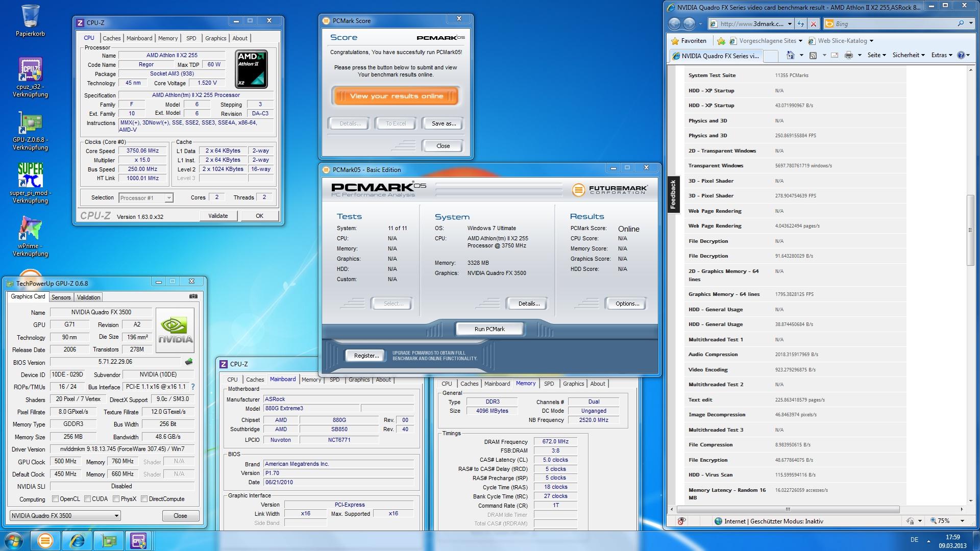
Task: Click the Bus Interface question mark in GPU-Z
Action: coord(193,387)
